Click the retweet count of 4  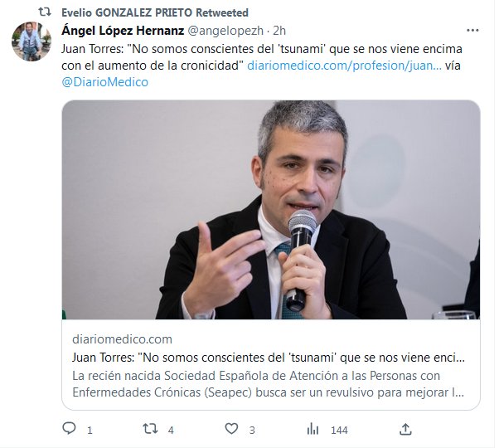point(171,431)
